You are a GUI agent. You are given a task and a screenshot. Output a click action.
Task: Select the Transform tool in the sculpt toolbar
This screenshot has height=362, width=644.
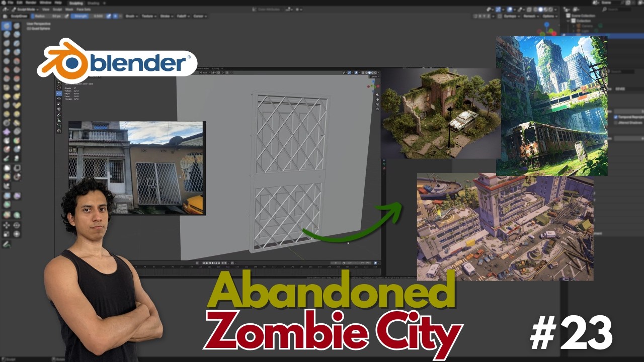(17, 234)
